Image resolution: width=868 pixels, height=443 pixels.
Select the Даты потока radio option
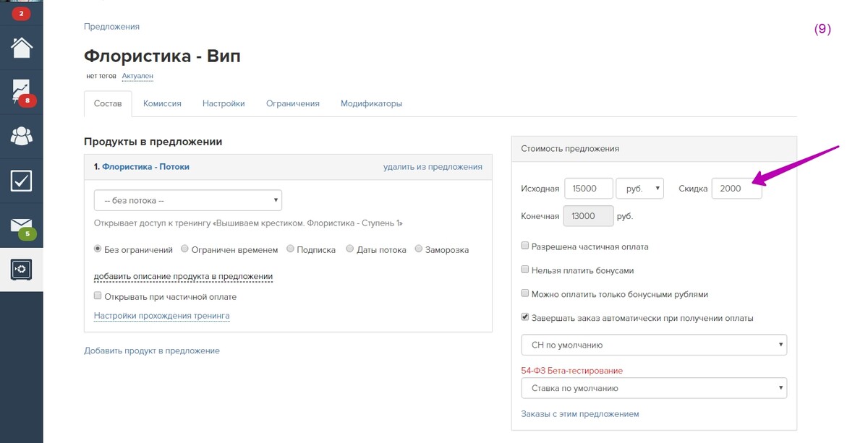pos(349,249)
